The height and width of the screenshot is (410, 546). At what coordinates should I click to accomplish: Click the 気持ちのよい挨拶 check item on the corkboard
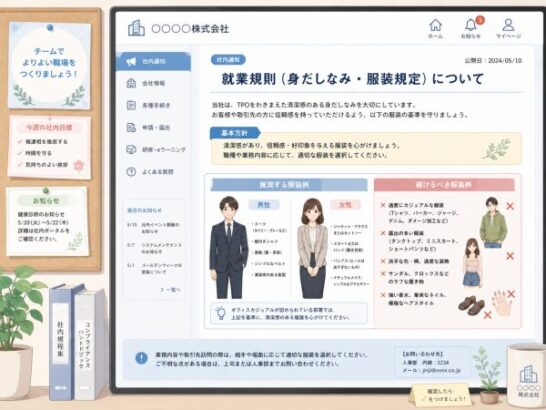pos(43,164)
